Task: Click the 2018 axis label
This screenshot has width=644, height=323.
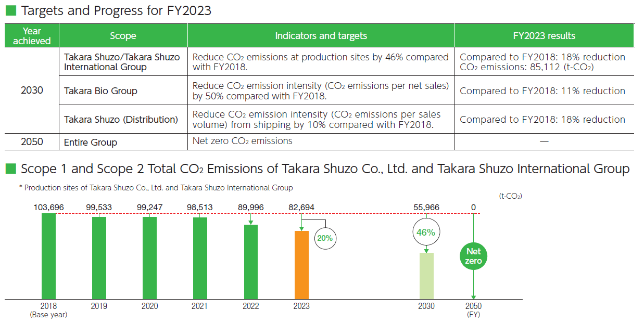Action: click(48, 306)
